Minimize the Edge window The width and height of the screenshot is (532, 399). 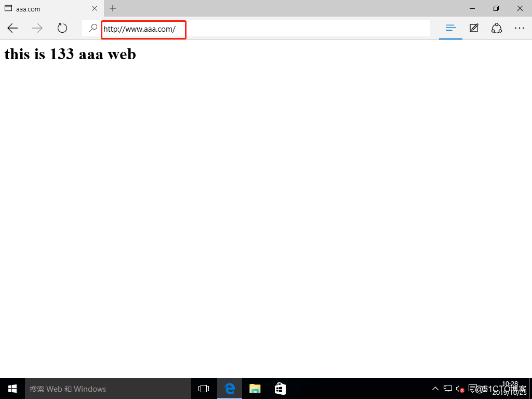point(472,8)
